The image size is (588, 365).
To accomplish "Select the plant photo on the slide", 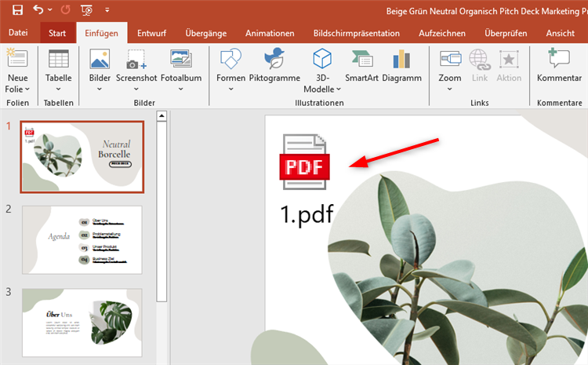I will pyautogui.click(x=458, y=268).
